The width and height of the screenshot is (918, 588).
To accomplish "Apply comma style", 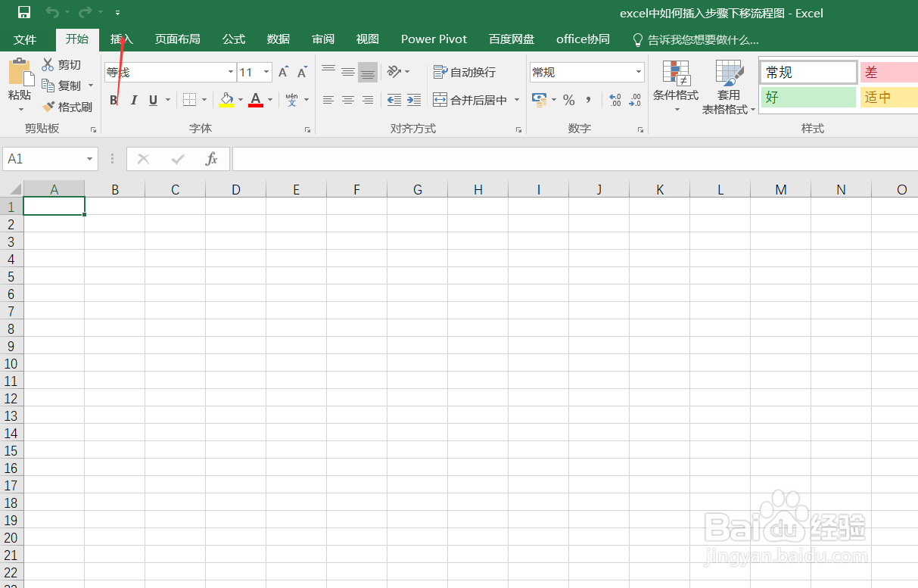I will click(x=588, y=100).
